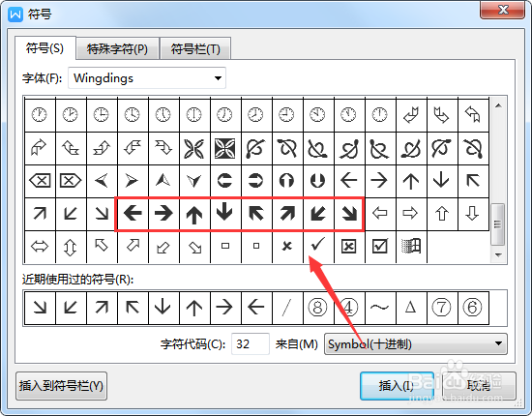
Task: Select the hollow left arrow symbol
Action: click(x=380, y=214)
